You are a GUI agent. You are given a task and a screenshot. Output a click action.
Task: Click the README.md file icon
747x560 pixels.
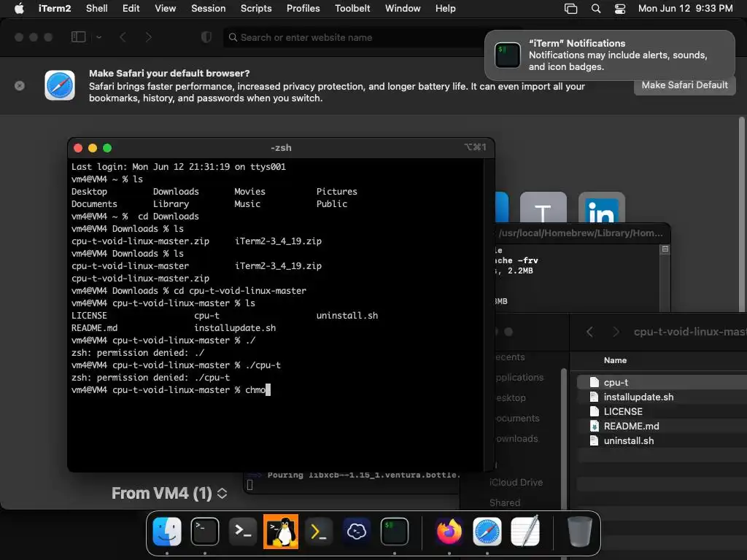tap(594, 426)
